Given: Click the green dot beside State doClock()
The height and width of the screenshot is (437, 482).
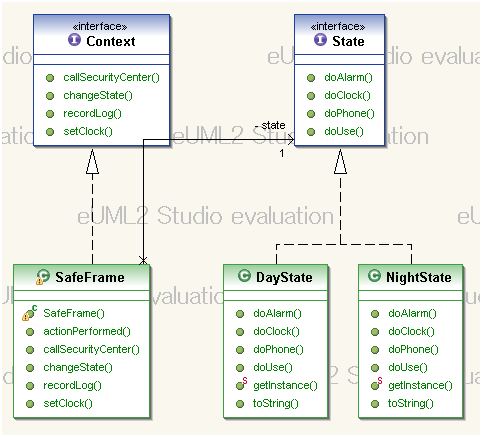Looking at the screenshot, I should [x=311, y=96].
